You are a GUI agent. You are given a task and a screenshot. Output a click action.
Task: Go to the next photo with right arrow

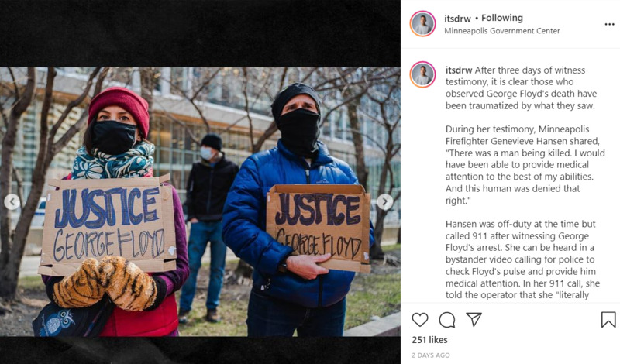click(x=384, y=202)
